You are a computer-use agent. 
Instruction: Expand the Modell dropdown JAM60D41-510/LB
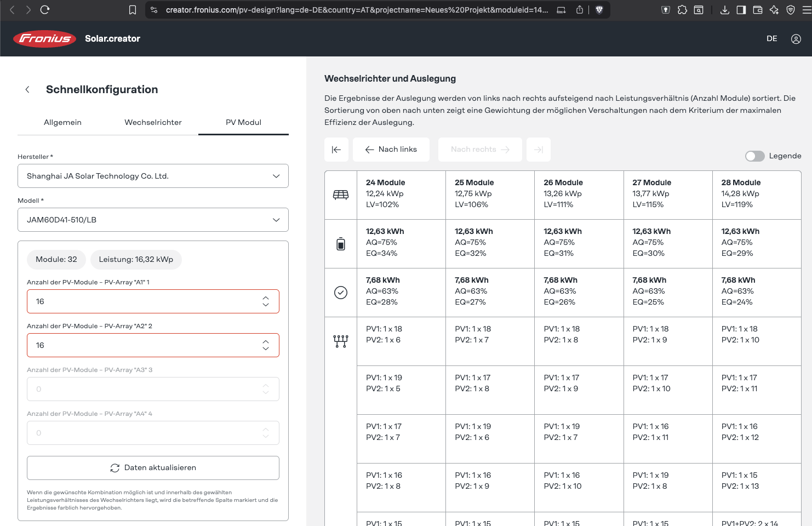(153, 220)
